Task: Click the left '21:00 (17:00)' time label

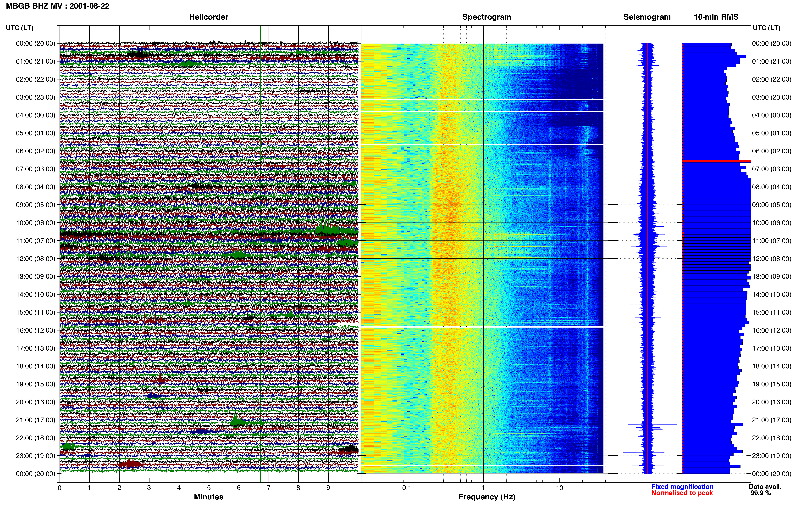Action: 36,420
